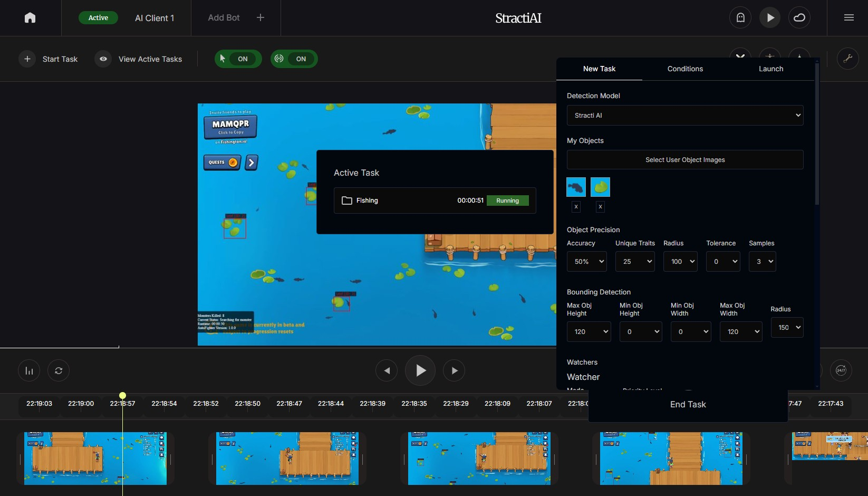868x496 pixels.
Task: Step forward with next frame button
Action: [454, 370]
